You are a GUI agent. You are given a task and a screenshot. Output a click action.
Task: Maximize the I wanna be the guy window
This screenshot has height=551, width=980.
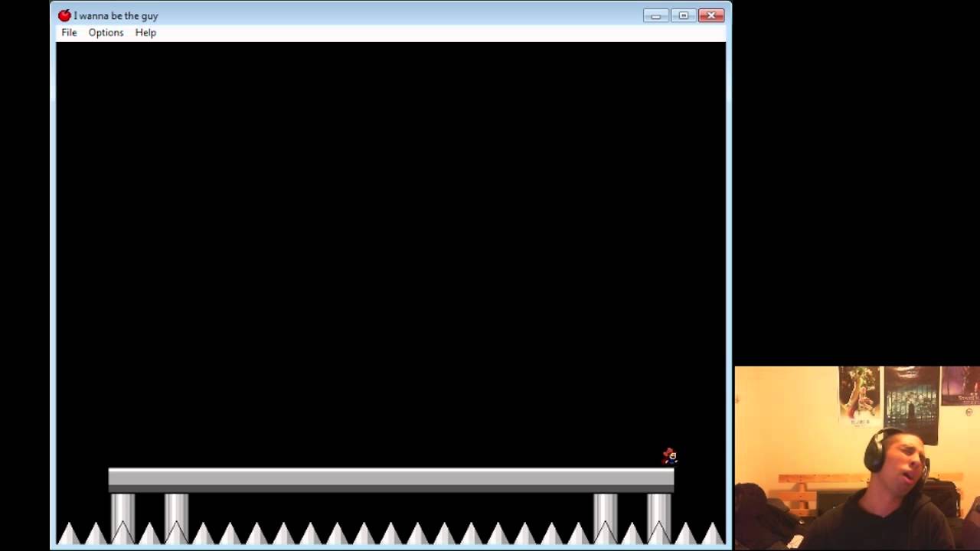pyautogui.click(x=683, y=15)
